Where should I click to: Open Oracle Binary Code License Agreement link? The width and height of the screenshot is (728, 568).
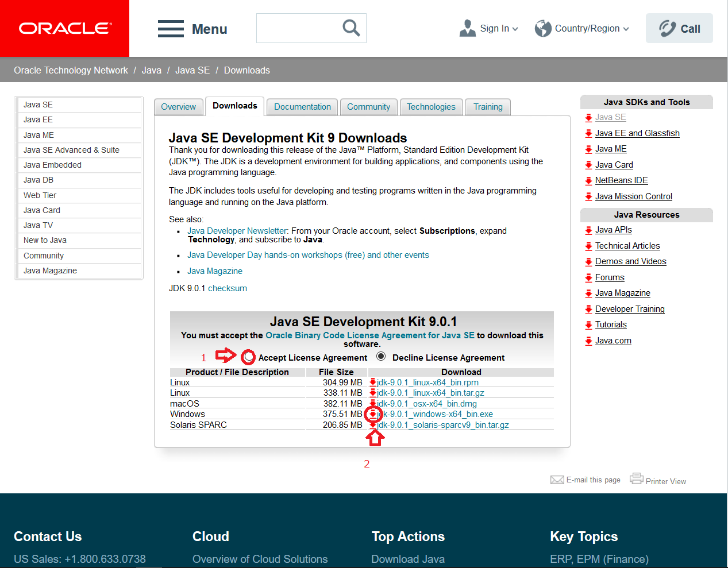[x=370, y=335]
